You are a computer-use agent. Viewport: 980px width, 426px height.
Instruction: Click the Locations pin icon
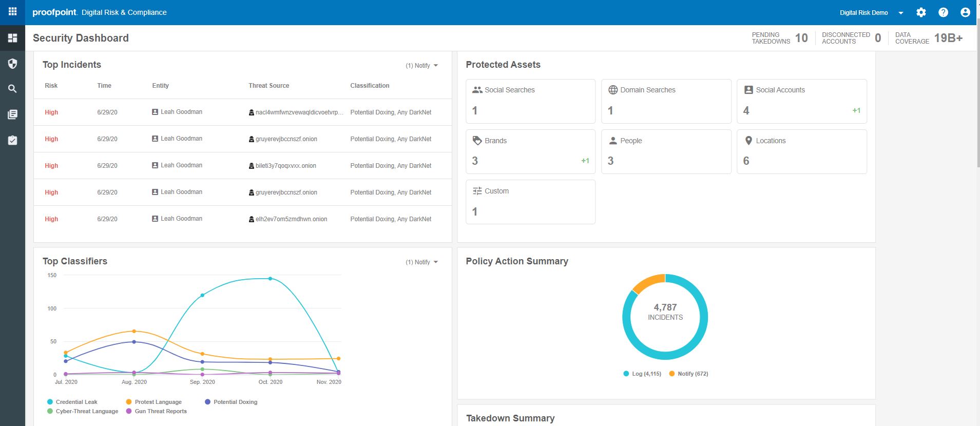(x=748, y=141)
